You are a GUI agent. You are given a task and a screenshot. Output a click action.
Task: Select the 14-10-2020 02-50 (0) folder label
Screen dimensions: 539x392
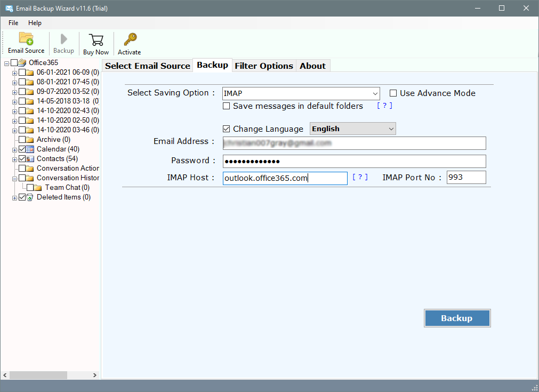pos(68,121)
